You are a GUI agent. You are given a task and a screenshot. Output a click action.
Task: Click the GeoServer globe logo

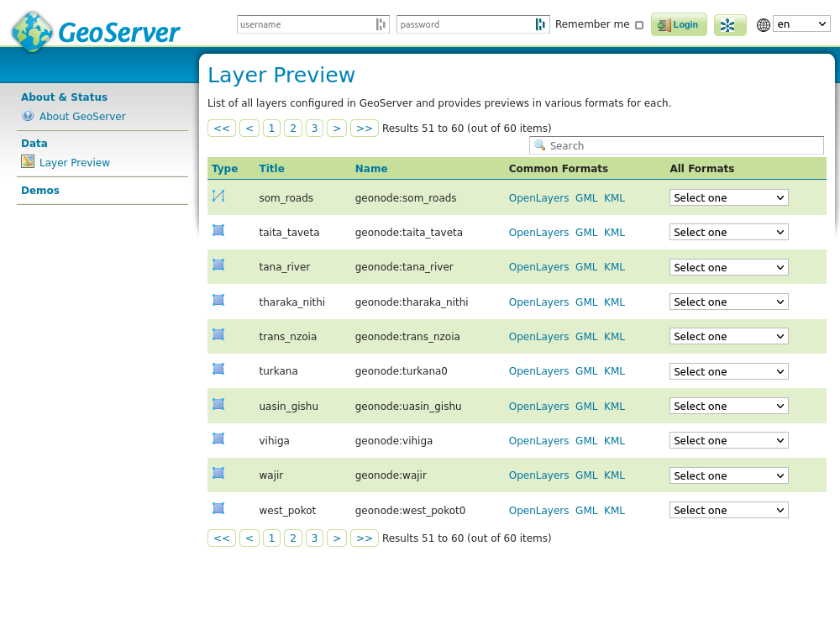[x=32, y=32]
